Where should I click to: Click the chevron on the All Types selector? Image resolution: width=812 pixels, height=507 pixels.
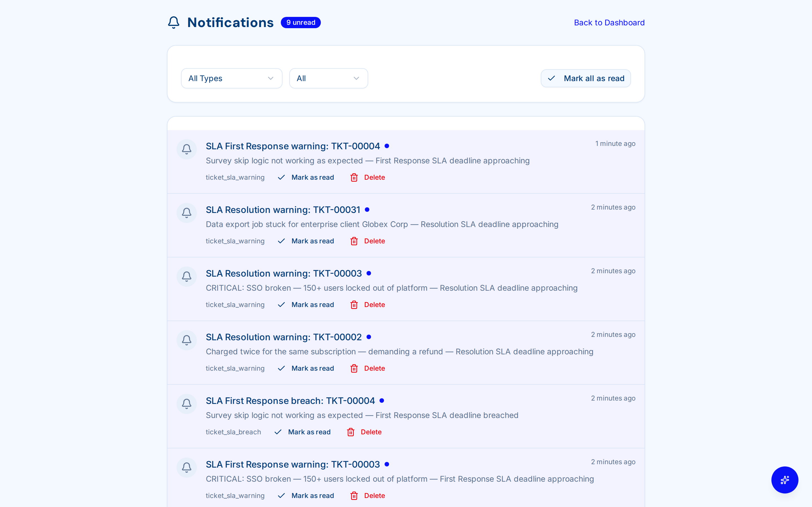[270, 78]
